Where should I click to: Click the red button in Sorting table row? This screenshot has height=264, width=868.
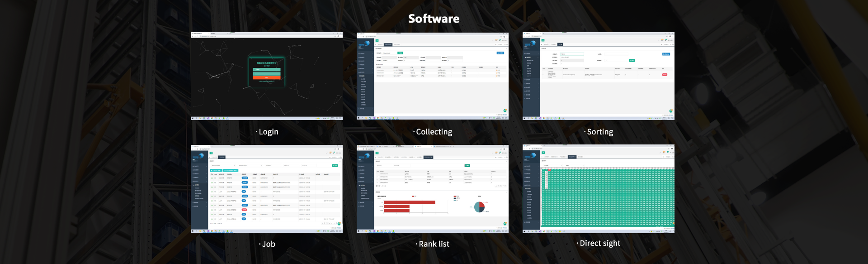pyautogui.click(x=665, y=75)
